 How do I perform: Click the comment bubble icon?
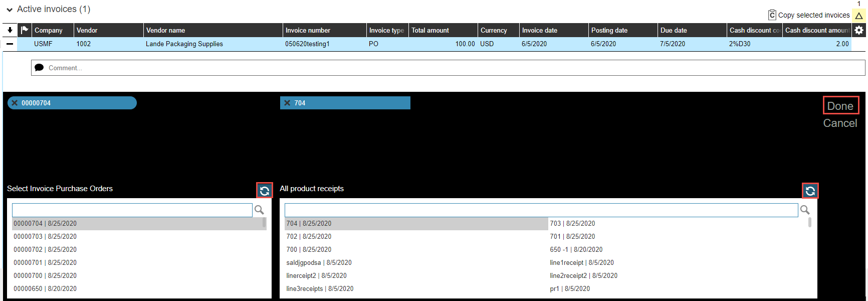click(x=39, y=68)
